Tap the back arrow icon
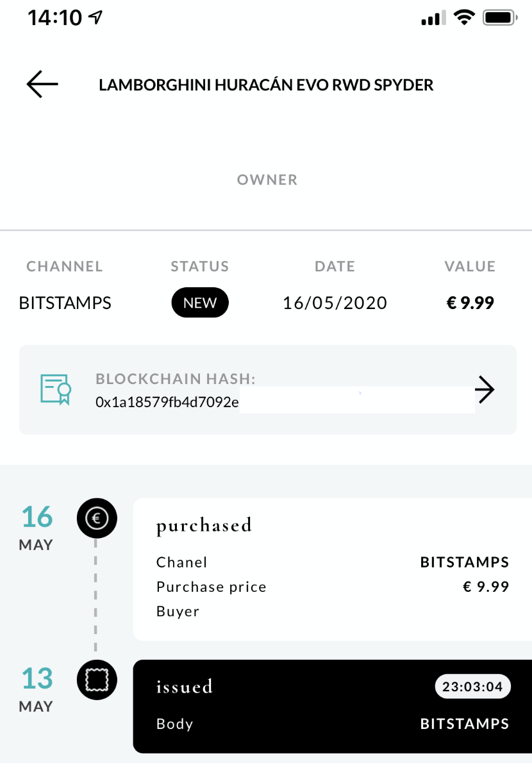 [x=41, y=84]
